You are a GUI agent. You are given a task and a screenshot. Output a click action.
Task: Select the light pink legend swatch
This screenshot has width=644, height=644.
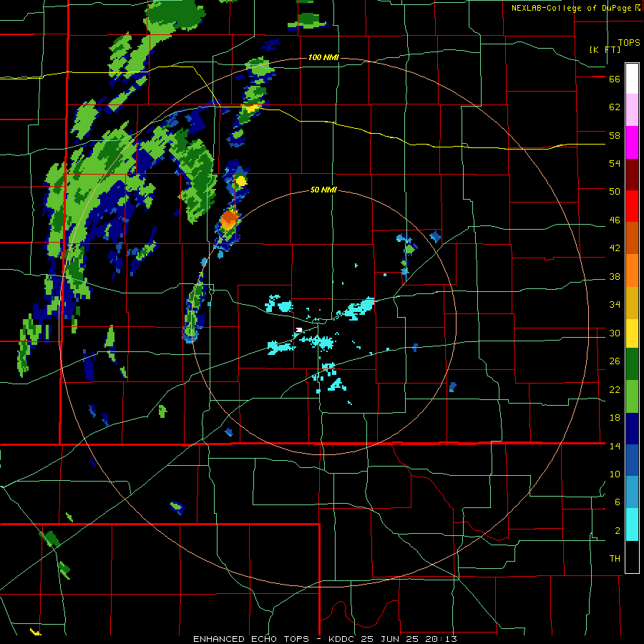632,109
